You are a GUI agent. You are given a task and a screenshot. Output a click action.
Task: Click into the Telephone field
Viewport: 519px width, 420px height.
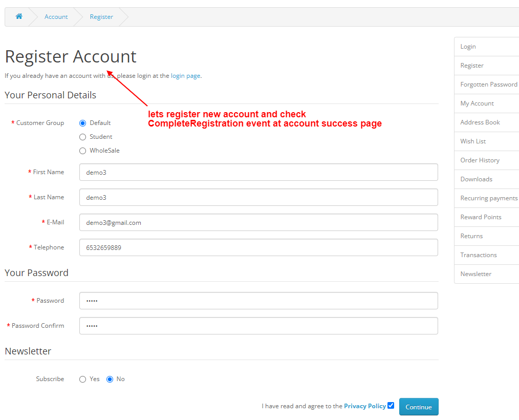258,247
